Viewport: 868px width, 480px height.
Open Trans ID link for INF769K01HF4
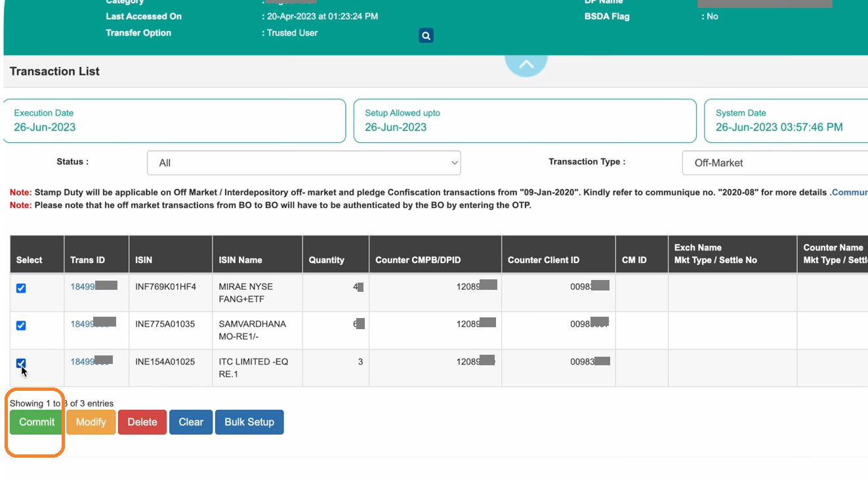[83, 287]
